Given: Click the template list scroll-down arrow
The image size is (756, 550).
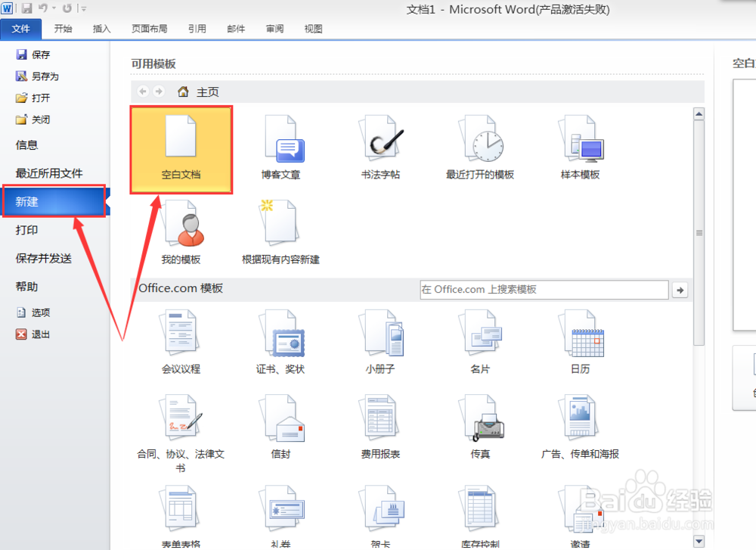Looking at the screenshot, I should click(x=699, y=540).
